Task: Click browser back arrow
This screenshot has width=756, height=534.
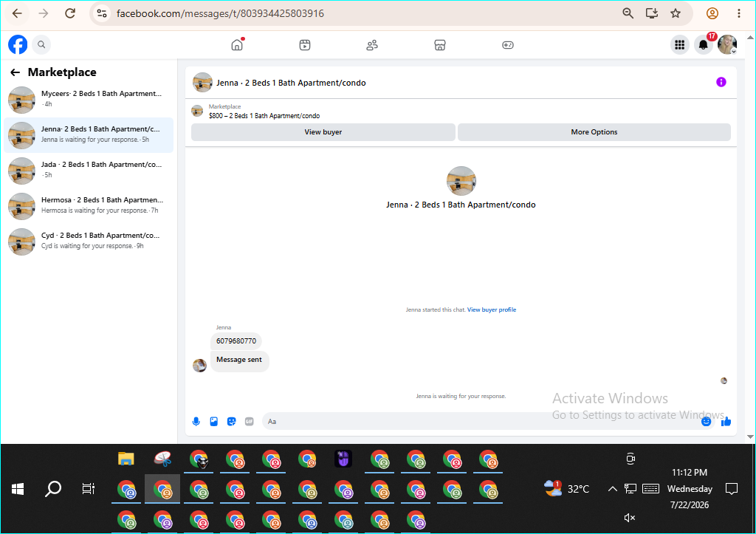Action: (17, 13)
